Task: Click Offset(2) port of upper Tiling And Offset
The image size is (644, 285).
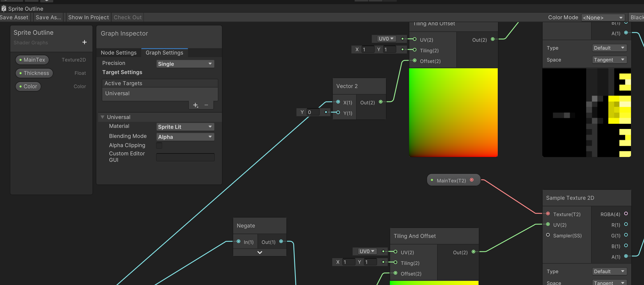Action: [415, 61]
